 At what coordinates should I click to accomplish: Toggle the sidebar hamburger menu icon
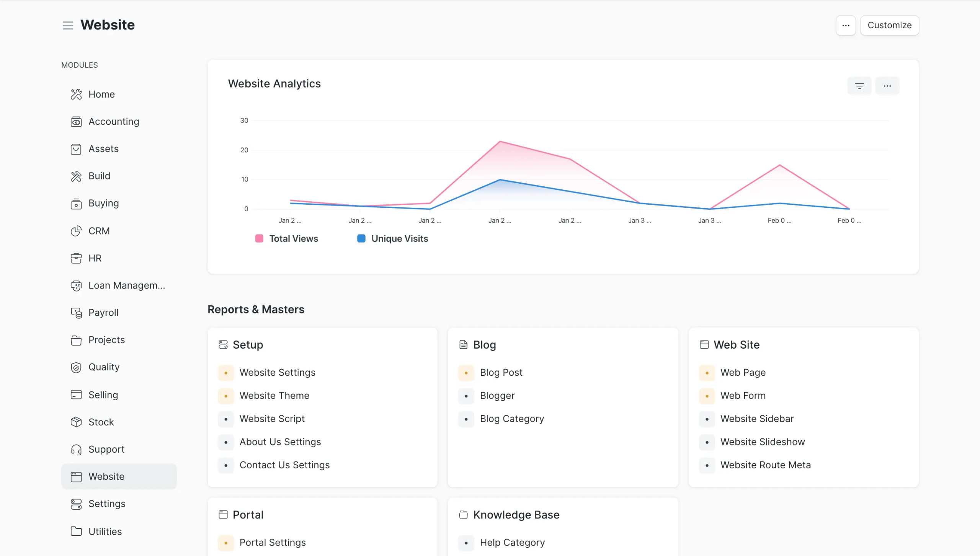coord(68,25)
